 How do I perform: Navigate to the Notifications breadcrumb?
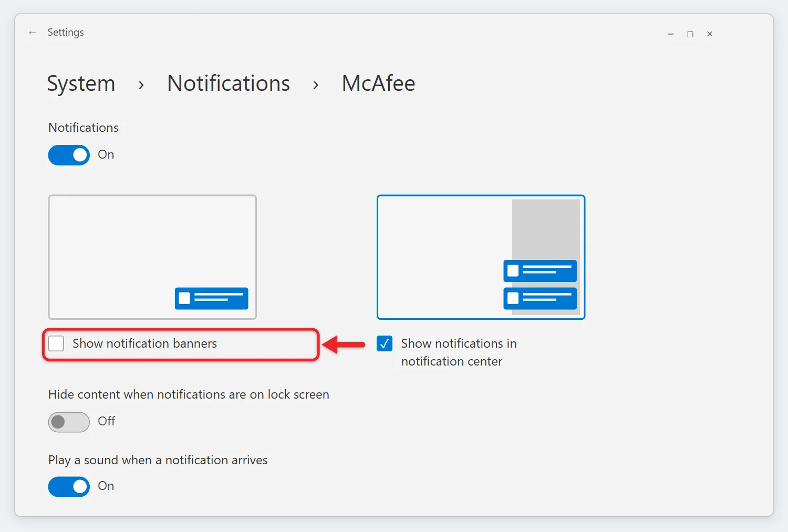pos(229,84)
